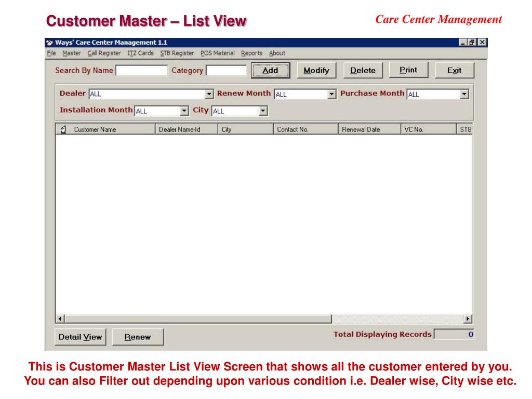
Task: Click the Print button
Action: point(408,70)
